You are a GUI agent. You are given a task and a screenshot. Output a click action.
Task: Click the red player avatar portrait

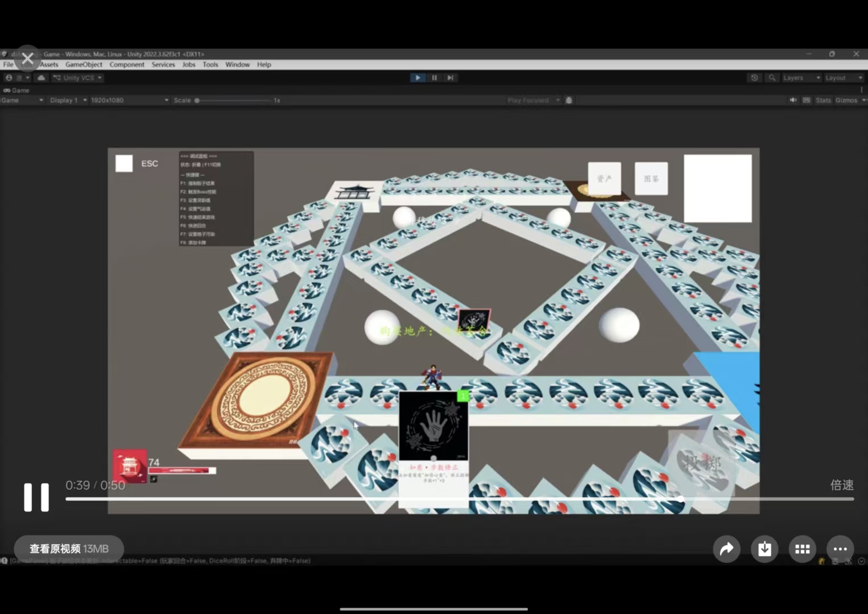130,467
